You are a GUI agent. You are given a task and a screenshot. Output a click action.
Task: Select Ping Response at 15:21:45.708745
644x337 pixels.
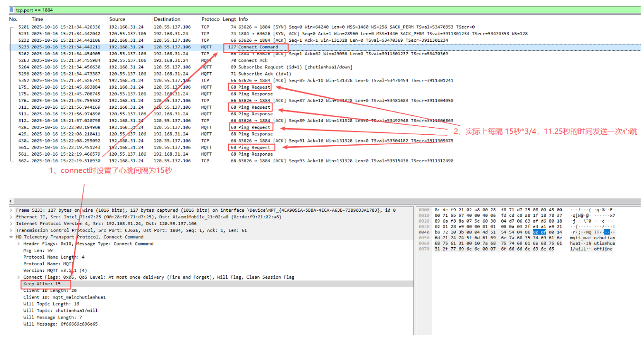[x=324, y=94]
